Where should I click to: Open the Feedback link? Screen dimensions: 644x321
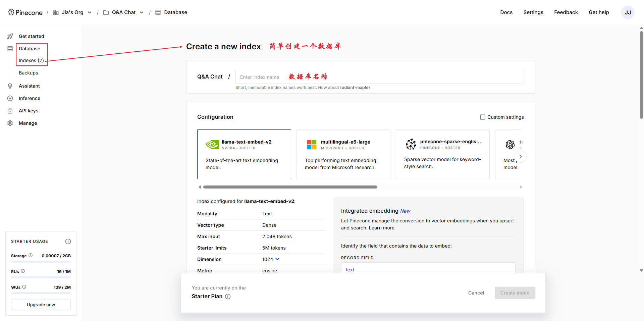click(566, 12)
